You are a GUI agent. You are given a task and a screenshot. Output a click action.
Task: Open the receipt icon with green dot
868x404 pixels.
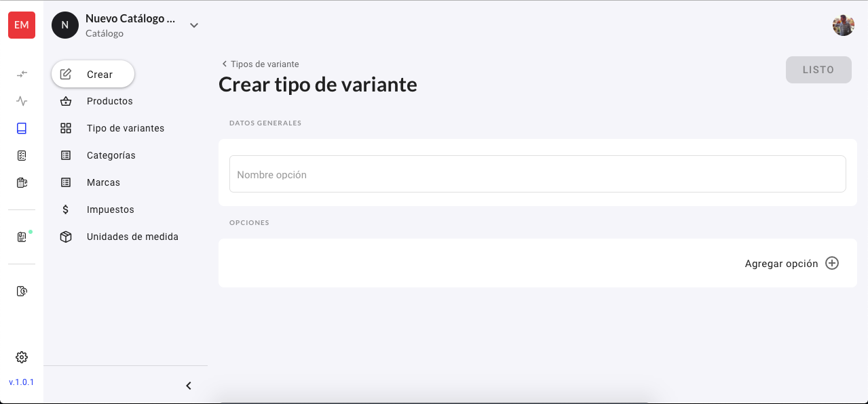point(22,237)
